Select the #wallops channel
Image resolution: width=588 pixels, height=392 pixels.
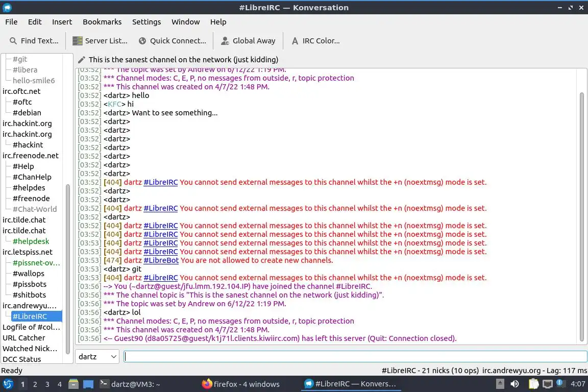[x=29, y=274]
